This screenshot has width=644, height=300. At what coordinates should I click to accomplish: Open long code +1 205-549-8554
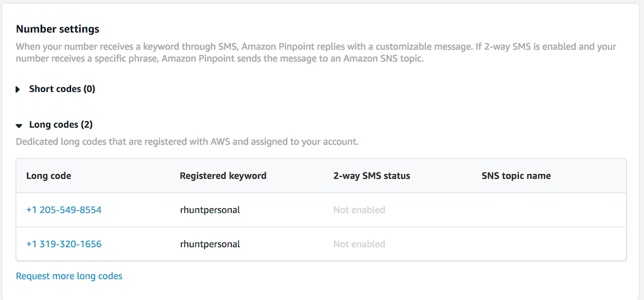pos(64,210)
